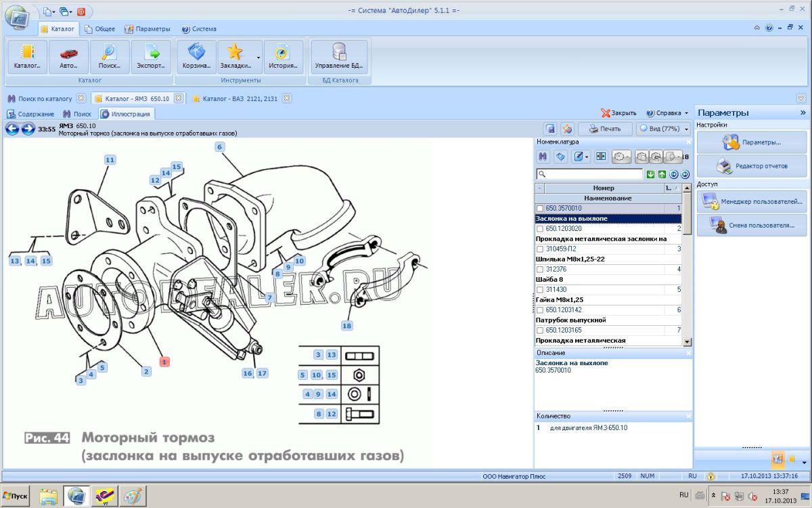Click the binoculars icon in Номенклатура toolbar

(543, 156)
